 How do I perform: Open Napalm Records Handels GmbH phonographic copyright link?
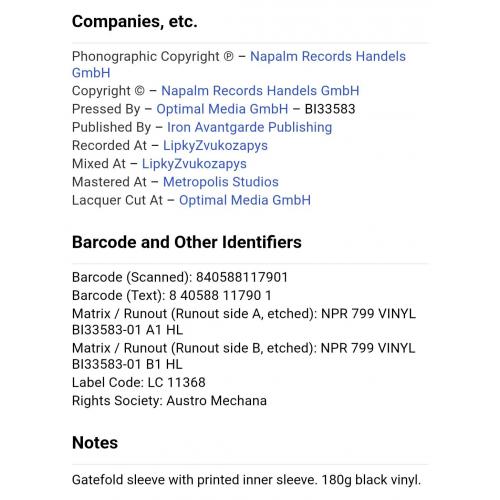pos(328,56)
